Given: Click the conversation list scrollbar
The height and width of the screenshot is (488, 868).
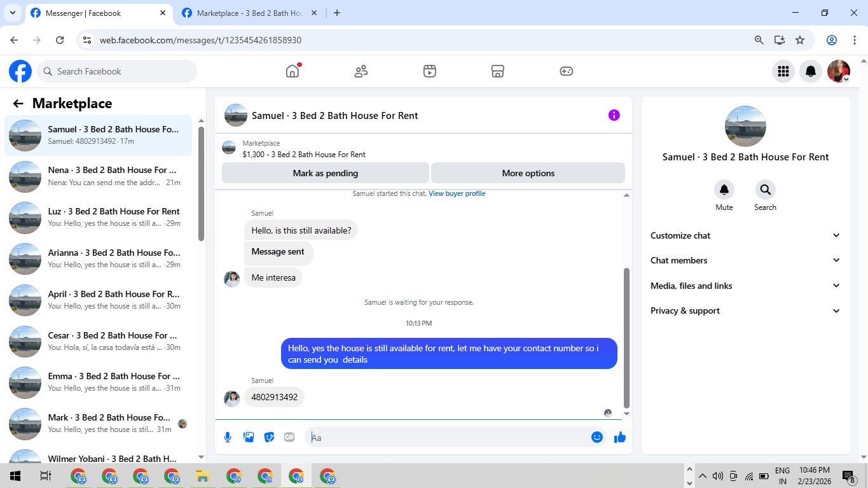Looking at the screenshot, I should click(202, 185).
